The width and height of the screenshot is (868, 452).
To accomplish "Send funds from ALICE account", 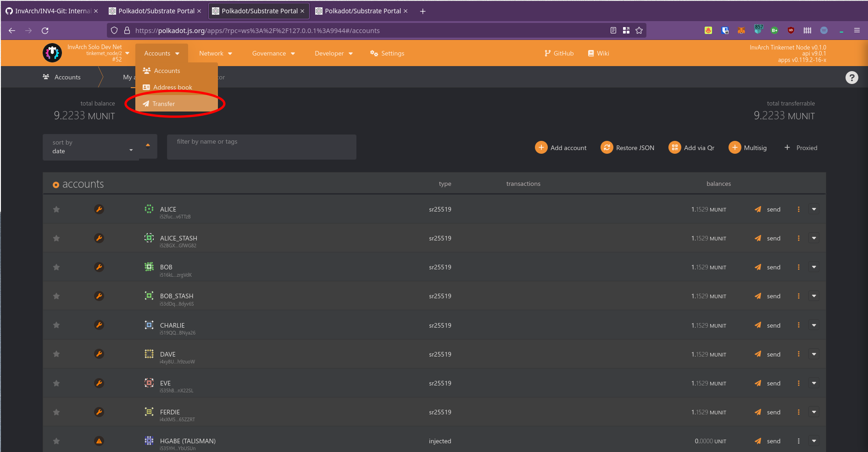I will click(768, 209).
